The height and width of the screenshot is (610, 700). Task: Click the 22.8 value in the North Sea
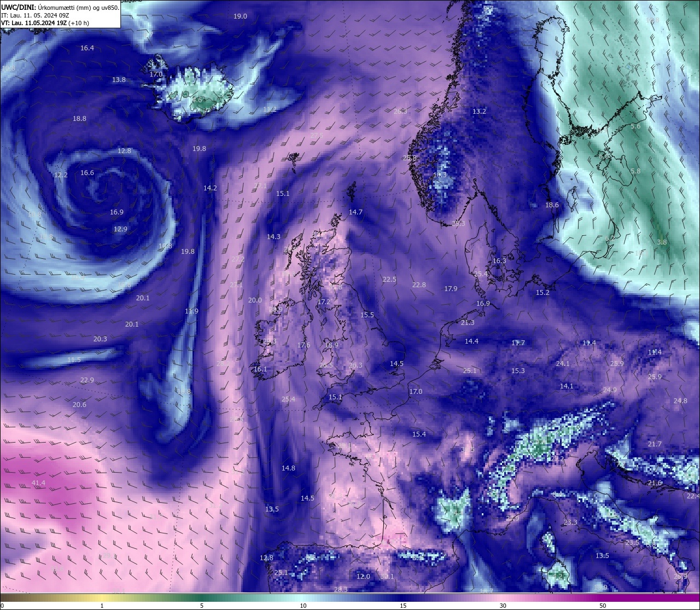[x=419, y=285]
